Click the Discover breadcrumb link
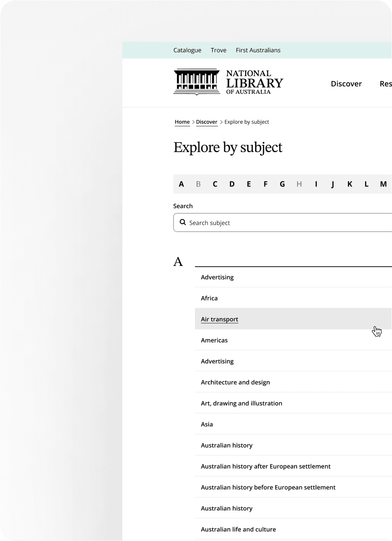Screen dimensions: 392x541 tap(207, 122)
